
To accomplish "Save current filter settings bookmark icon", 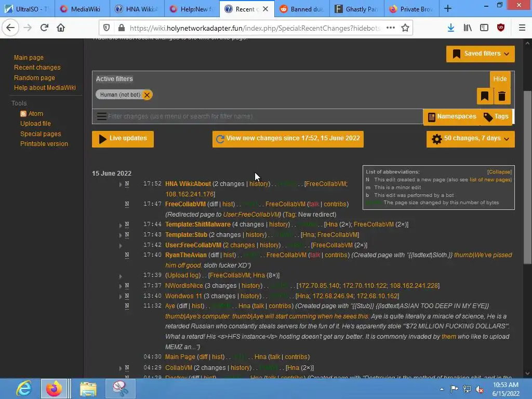I will click(485, 96).
